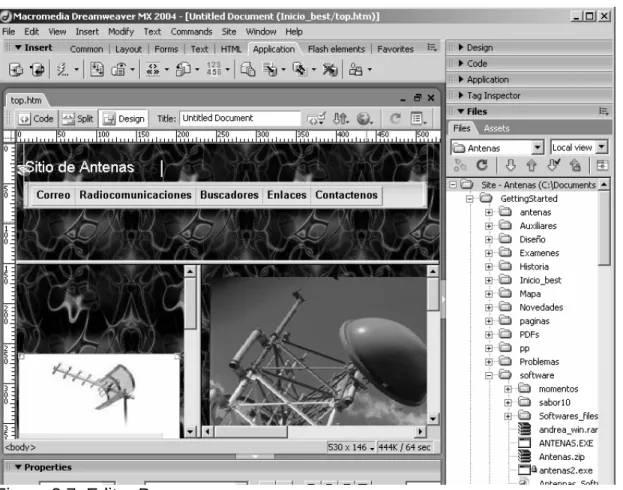Switch to Split view
The image size is (623, 490).
[78, 118]
